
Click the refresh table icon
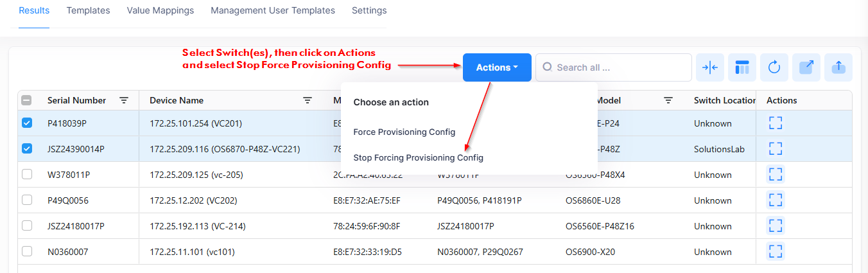coord(774,67)
